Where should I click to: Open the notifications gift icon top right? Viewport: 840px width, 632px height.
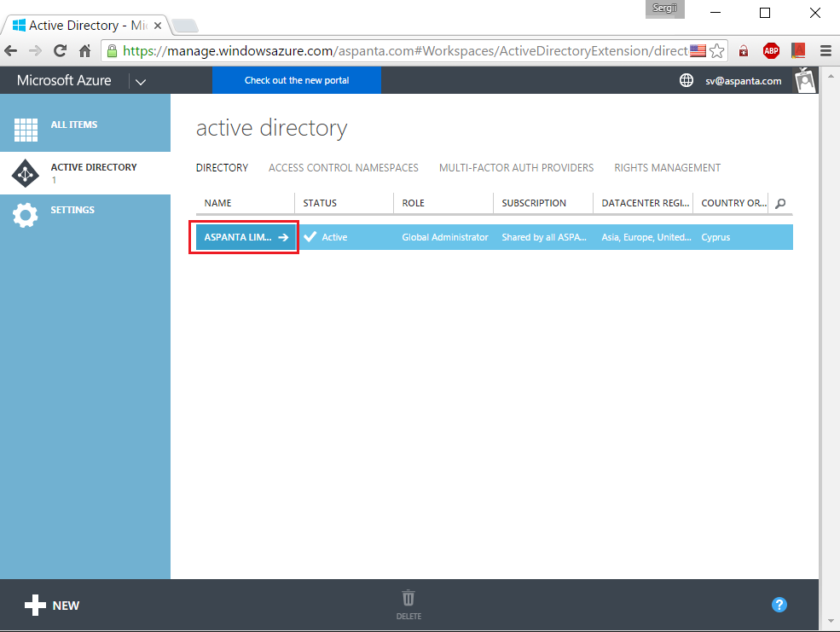point(804,80)
